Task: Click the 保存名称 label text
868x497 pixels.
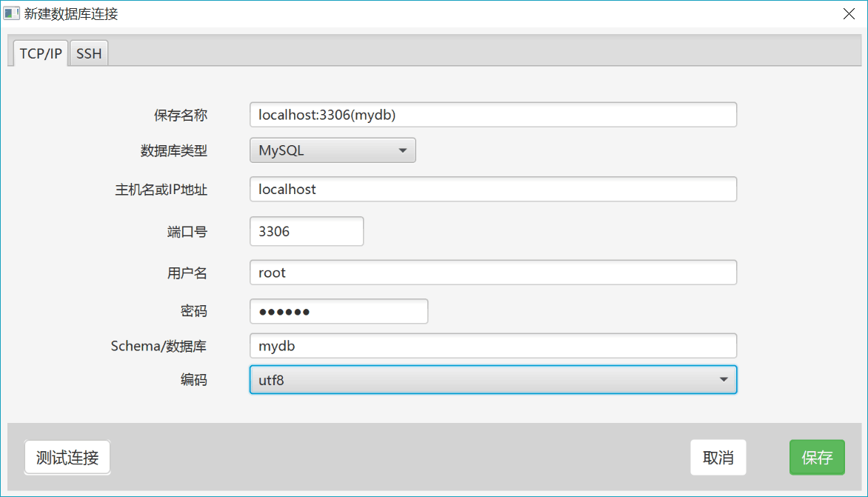Action: (x=180, y=115)
